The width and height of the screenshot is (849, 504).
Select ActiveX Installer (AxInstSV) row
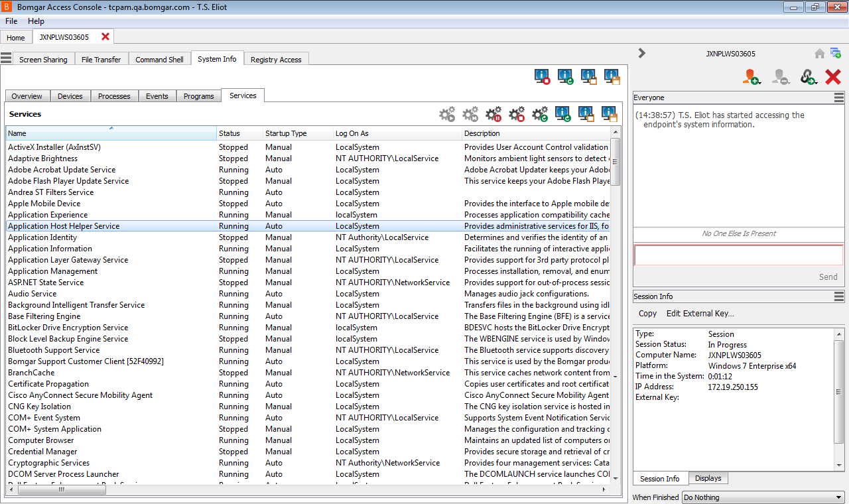tap(308, 147)
